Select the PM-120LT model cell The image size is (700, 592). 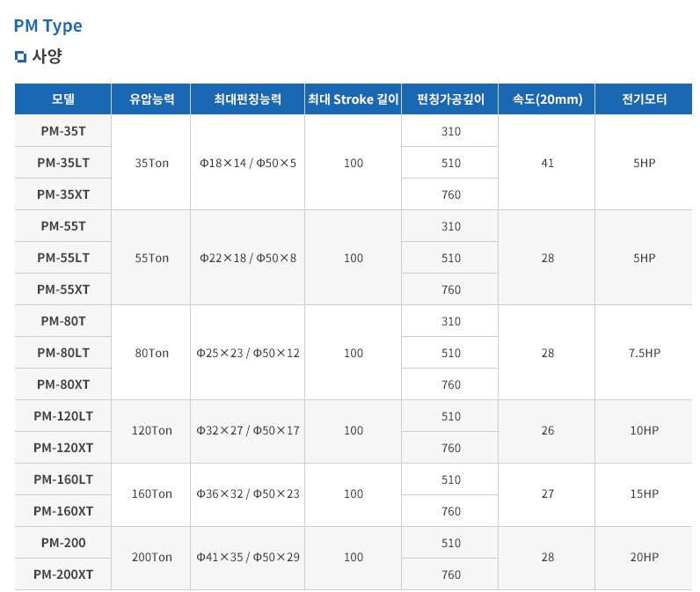pos(62,416)
